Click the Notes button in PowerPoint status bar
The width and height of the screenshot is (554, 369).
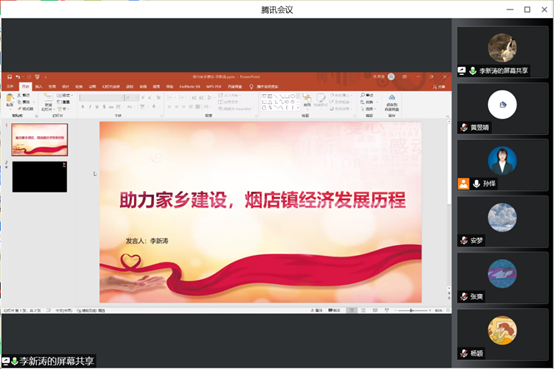(317, 310)
